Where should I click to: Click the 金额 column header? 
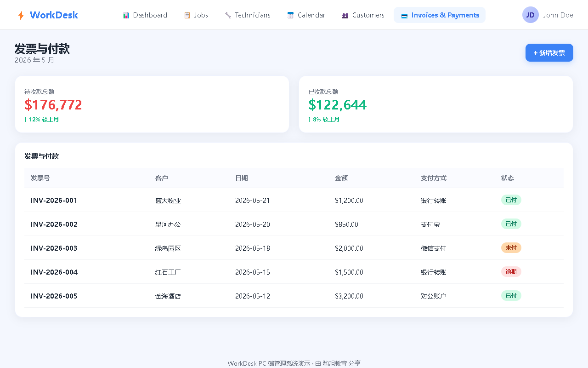pos(341,178)
